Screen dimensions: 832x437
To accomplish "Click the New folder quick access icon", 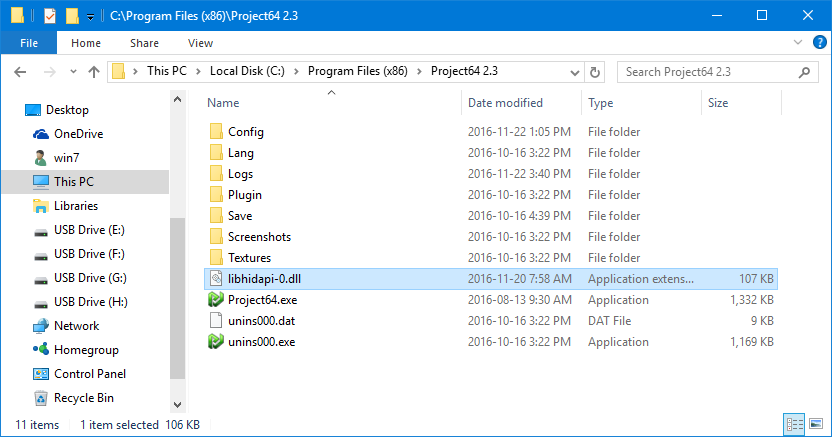I will tap(72, 16).
